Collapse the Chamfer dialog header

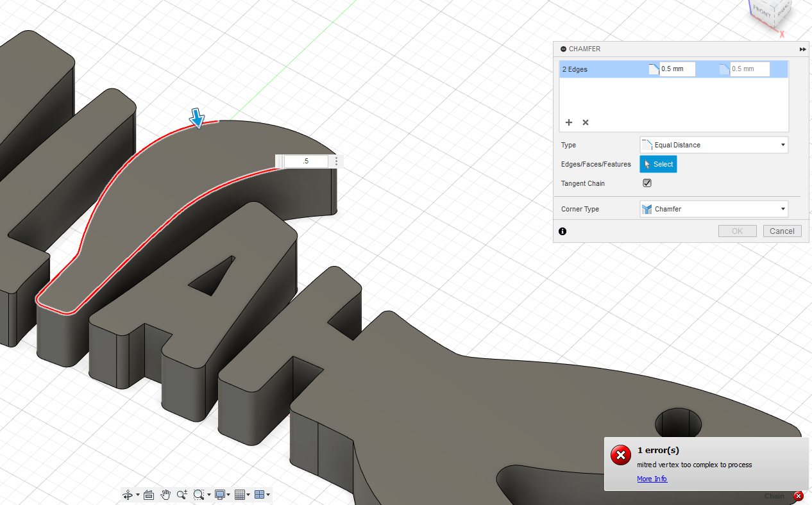[x=562, y=49]
